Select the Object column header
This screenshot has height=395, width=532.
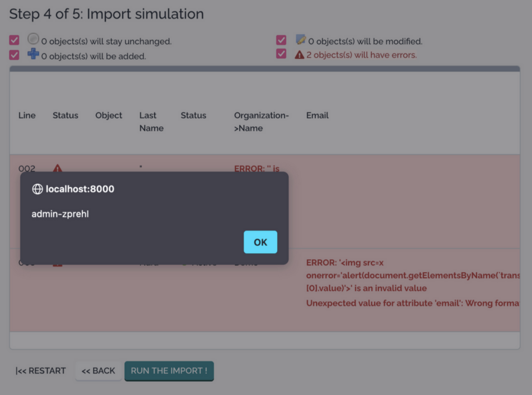click(x=109, y=115)
